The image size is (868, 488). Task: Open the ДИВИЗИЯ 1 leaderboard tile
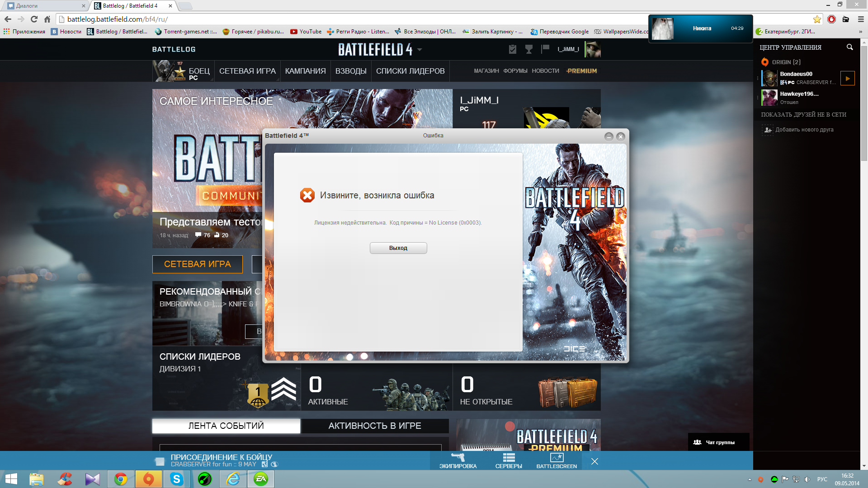226,379
